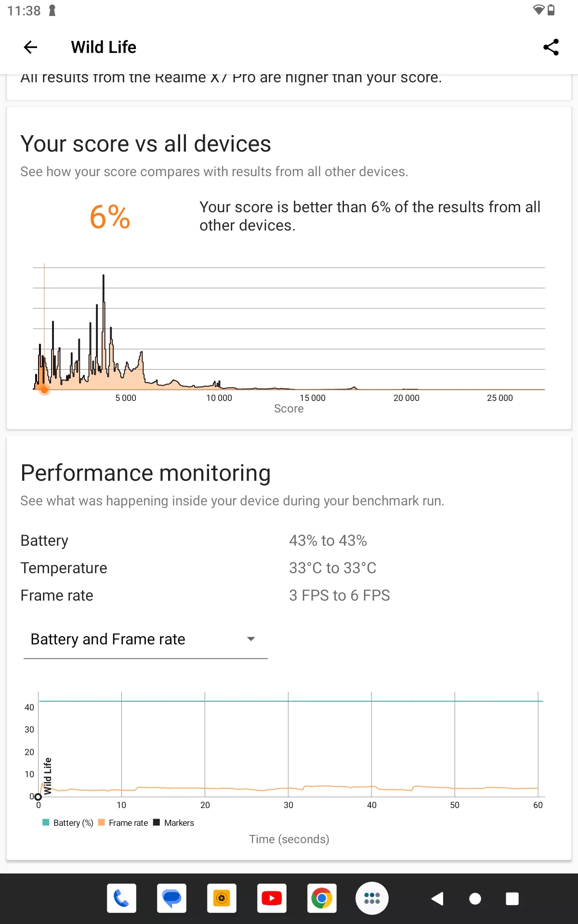Tap the back arrow in the header
578x924 pixels.
coord(30,47)
